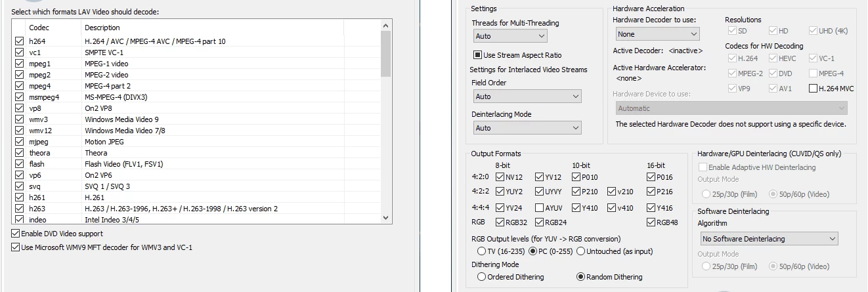
Task: Toggle the mjpeg codec checkbox
Action: point(19,142)
